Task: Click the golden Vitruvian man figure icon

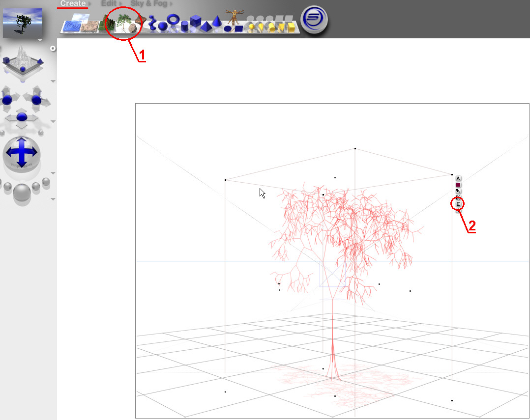Action: click(x=234, y=17)
